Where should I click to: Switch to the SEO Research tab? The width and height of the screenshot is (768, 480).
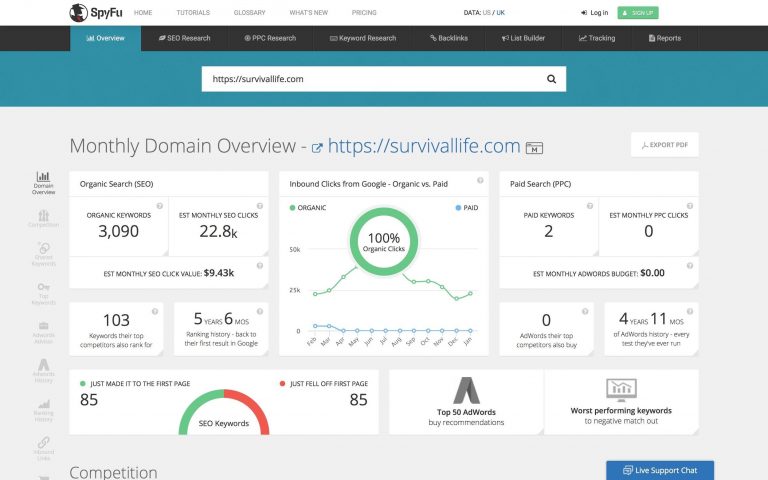(183, 38)
